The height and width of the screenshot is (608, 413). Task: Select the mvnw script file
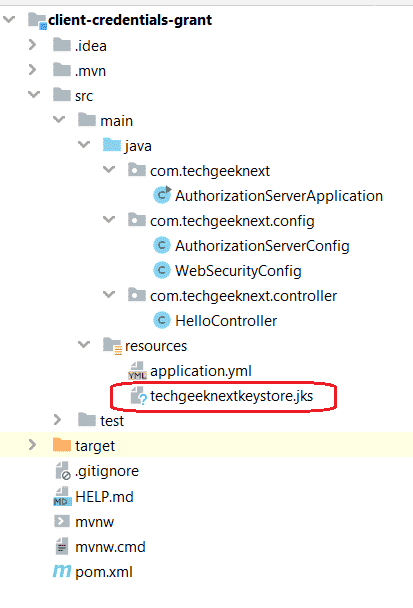click(94, 522)
